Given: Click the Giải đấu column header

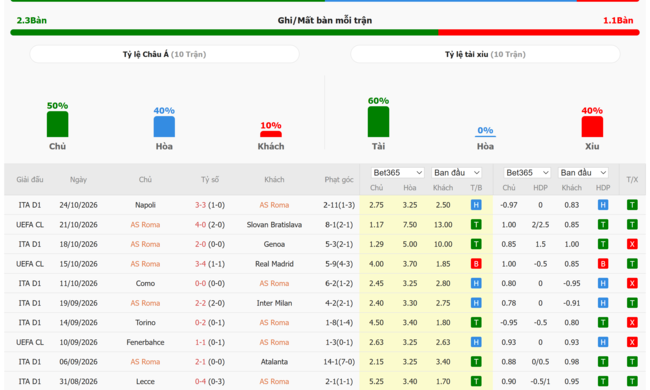Looking at the screenshot, I should 30,179.
